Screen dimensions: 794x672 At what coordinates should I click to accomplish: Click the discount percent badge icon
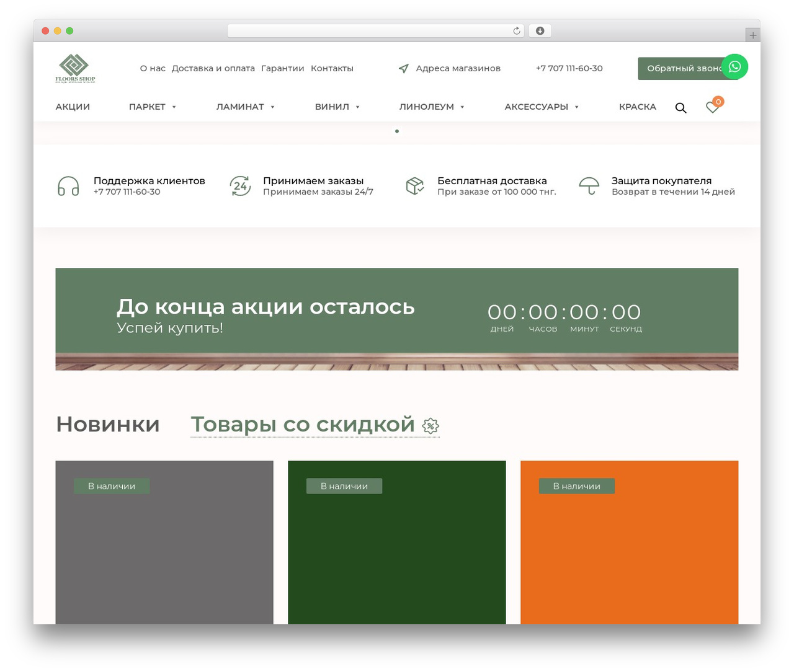(x=430, y=425)
